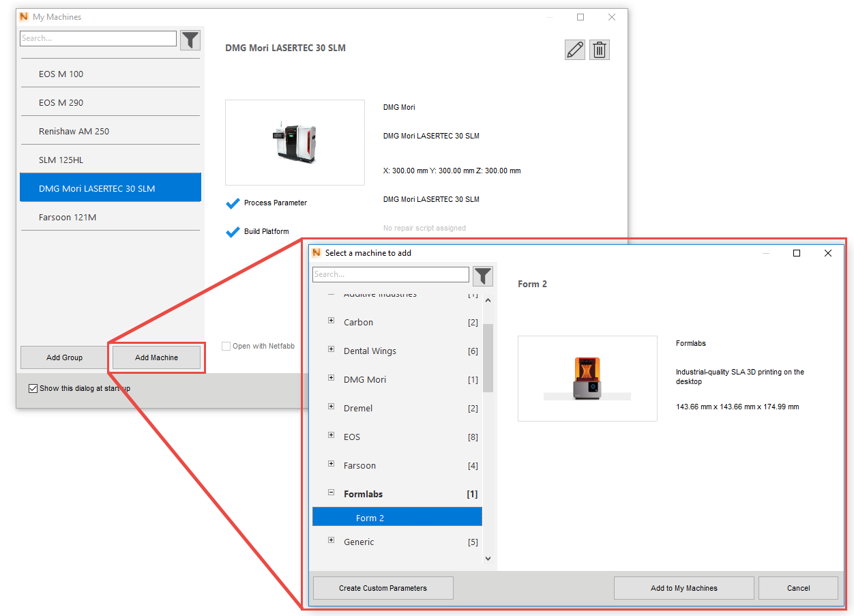Select SLM 125HL machine
This screenshot has width=854, height=616.
pyautogui.click(x=110, y=160)
